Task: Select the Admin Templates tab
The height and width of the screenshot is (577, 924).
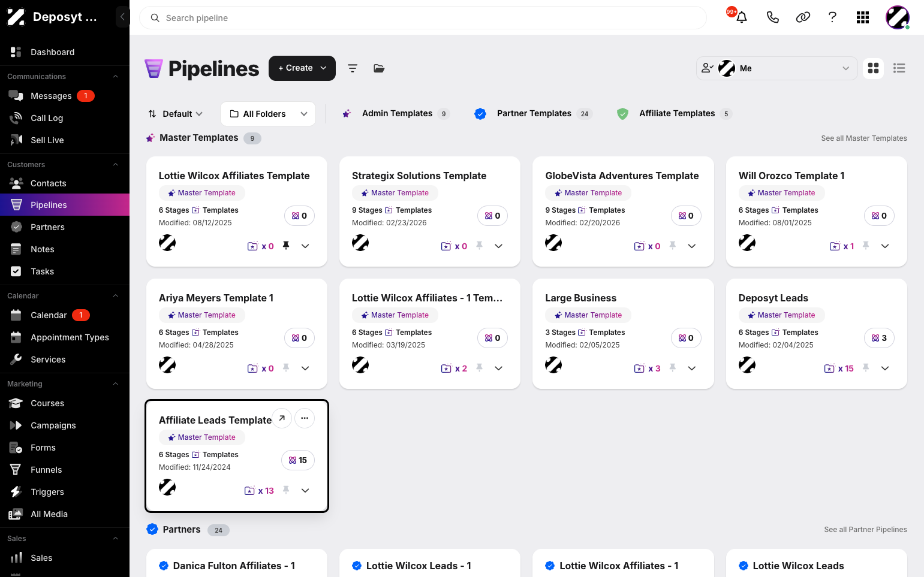Action: [396, 113]
